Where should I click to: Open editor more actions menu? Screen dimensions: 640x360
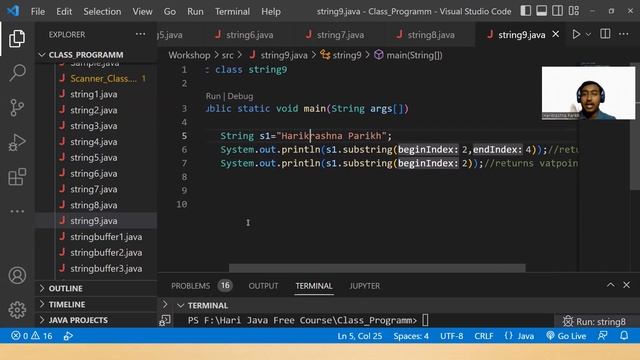(x=623, y=34)
